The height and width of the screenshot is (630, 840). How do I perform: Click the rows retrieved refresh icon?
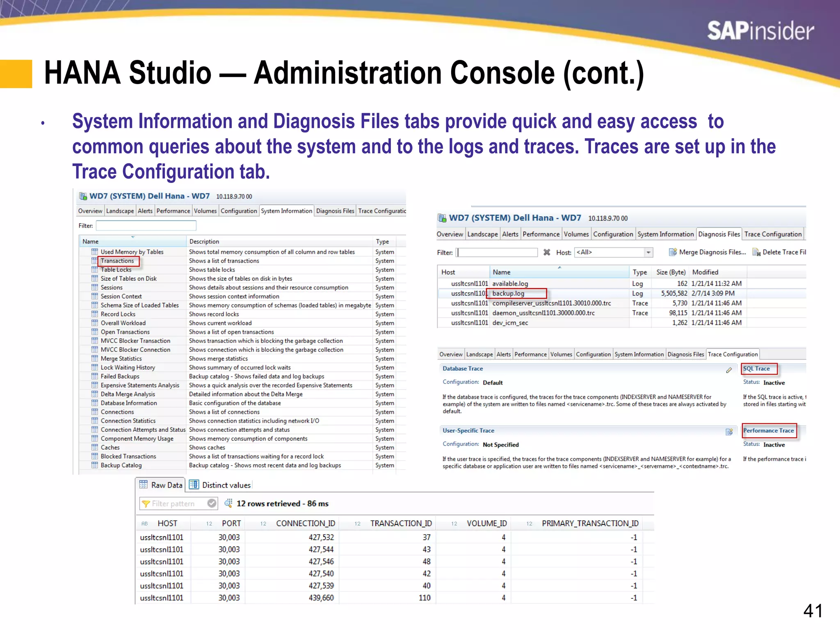pos(228,503)
